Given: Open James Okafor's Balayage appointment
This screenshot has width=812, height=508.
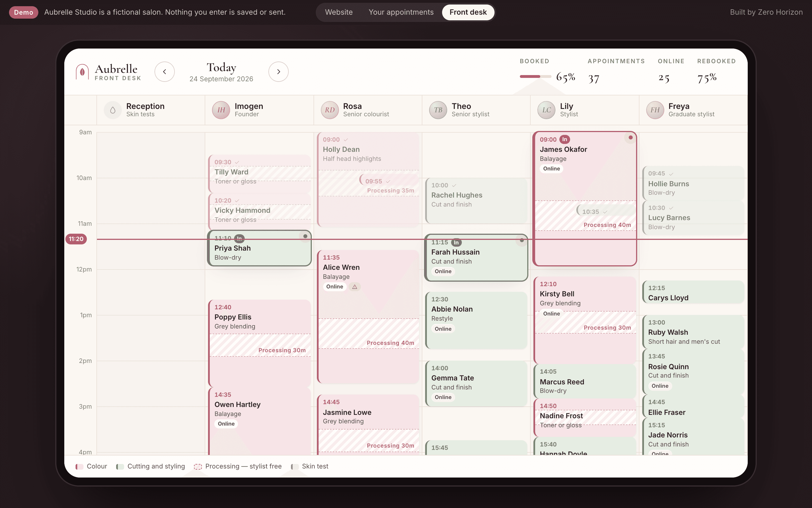Looking at the screenshot, I should 584,198.
